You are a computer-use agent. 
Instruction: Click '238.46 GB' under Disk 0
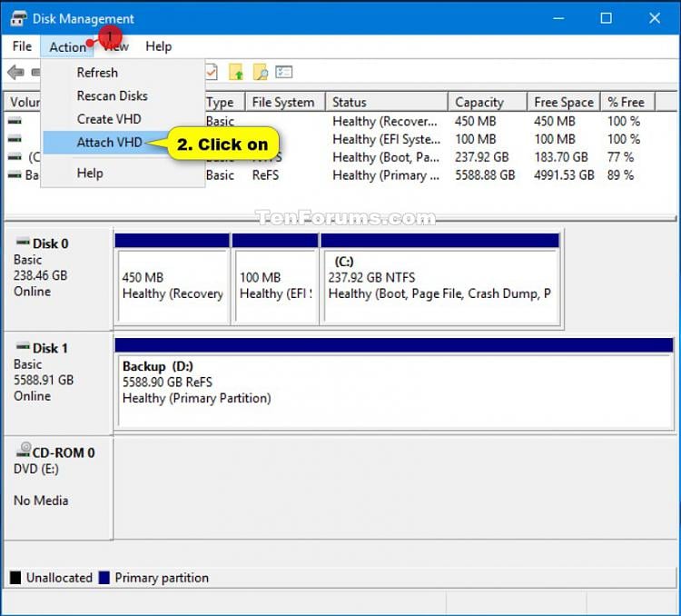[x=40, y=275]
